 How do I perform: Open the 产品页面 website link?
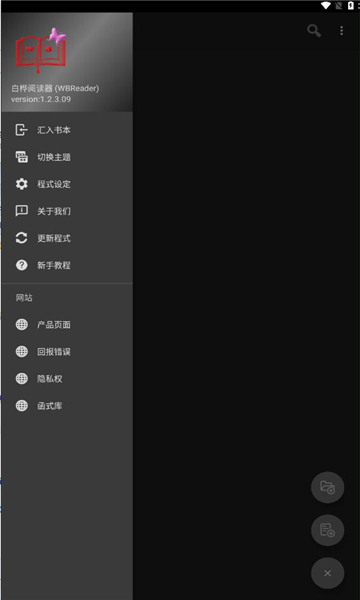click(67, 325)
